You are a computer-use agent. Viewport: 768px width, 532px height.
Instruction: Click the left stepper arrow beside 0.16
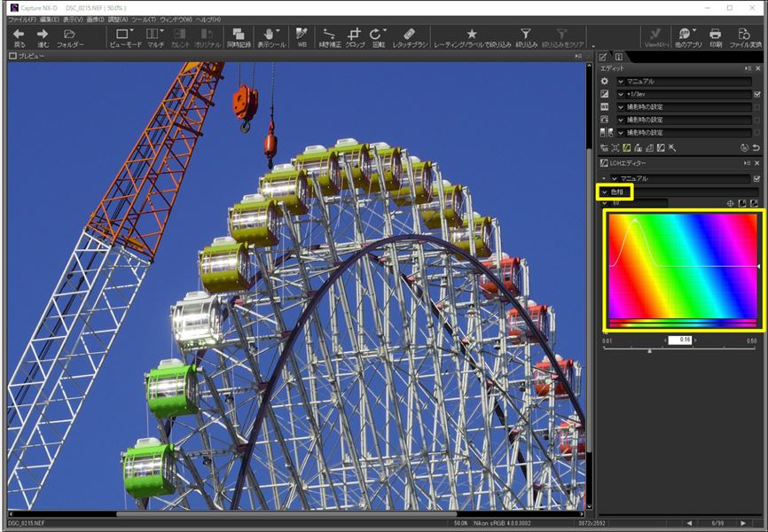tap(665, 340)
